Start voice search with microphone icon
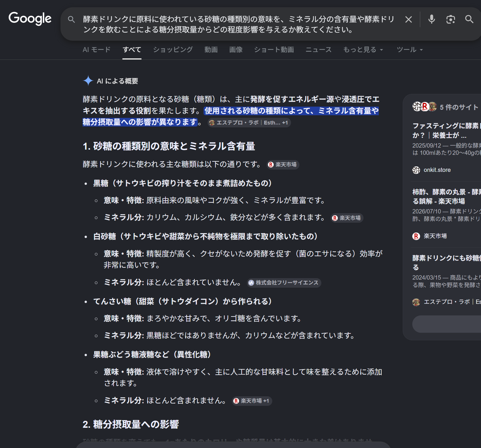The height and width of the screenshot is (448, 481). pos(431,19)
